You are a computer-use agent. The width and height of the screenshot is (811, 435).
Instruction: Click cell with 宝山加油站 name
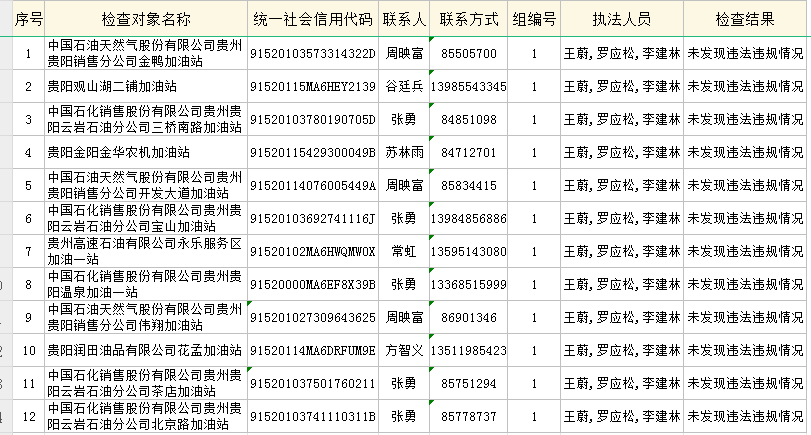(146, 218)
